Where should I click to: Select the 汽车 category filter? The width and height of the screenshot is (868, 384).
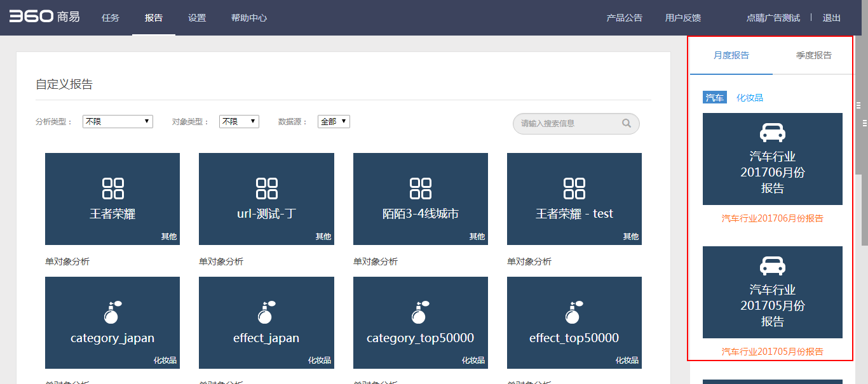[x=715, y=98]
